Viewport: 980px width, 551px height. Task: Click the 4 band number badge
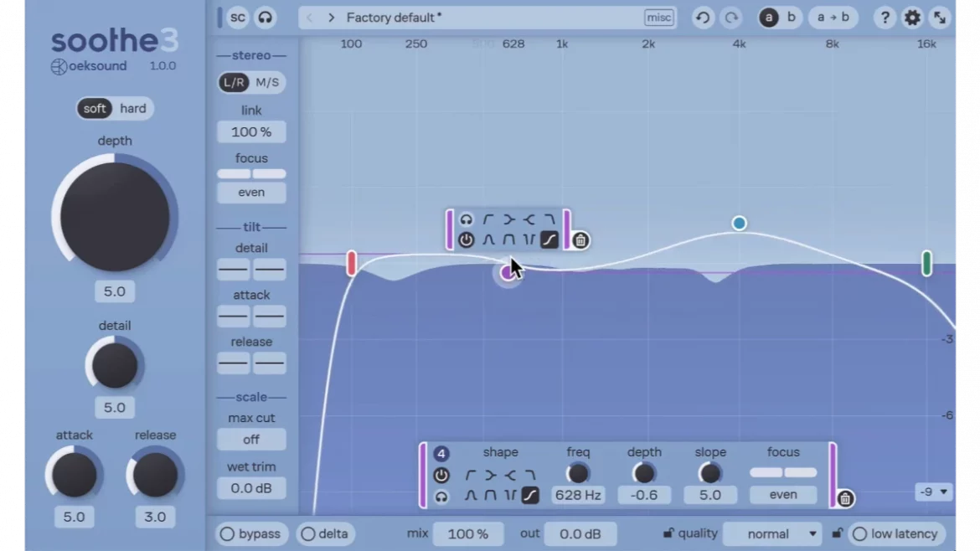[441, 454]
